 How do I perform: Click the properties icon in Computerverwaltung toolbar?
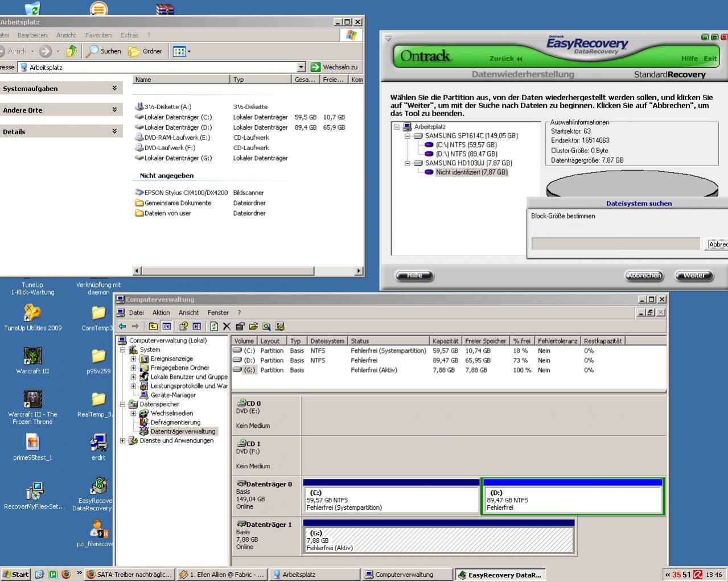(x=240, y=327)
